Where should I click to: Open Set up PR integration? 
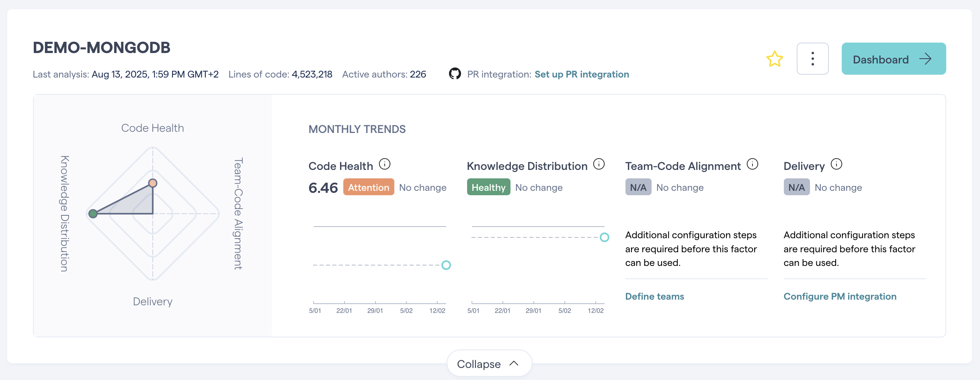582,74
